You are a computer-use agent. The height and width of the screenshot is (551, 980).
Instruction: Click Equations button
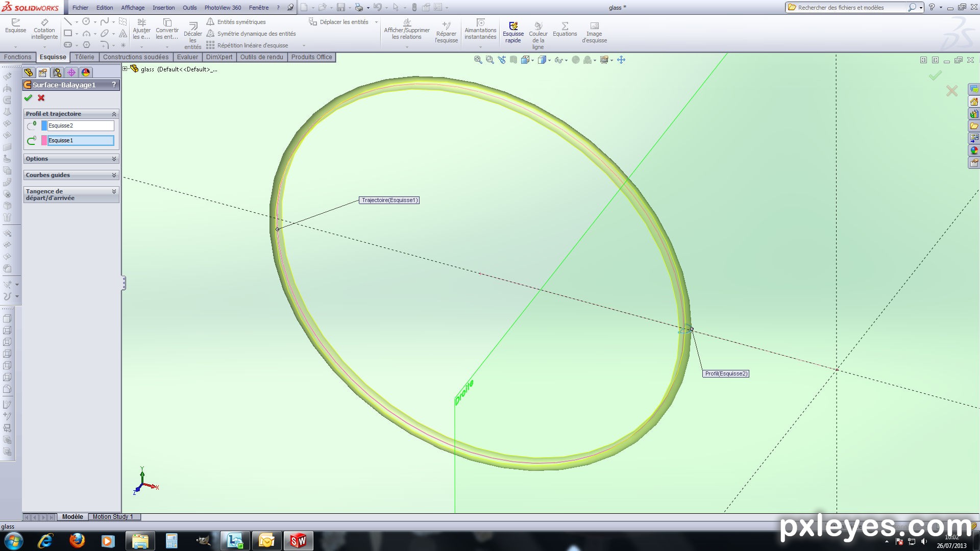coord(565,29)
